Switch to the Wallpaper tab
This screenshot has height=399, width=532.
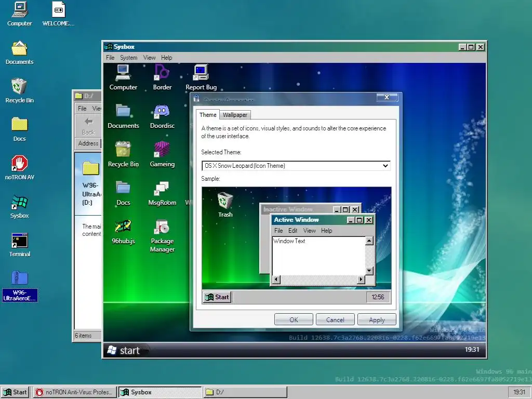click(235, 115)
